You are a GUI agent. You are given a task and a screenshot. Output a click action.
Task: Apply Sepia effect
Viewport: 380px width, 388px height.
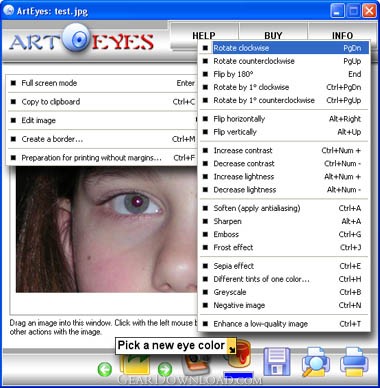284,266
